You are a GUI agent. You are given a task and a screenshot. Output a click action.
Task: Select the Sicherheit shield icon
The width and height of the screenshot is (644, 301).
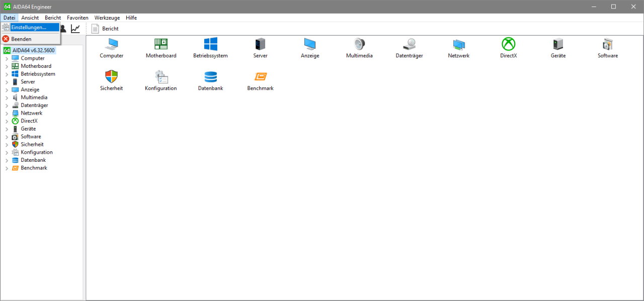[111, 77]
